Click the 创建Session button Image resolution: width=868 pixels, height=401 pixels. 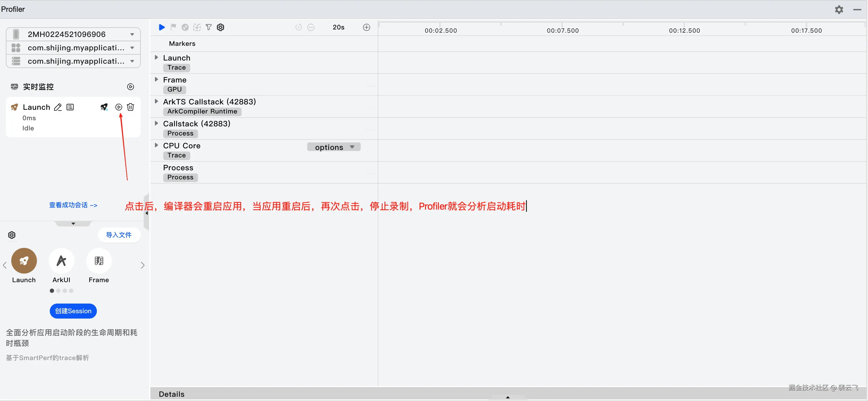73,311
